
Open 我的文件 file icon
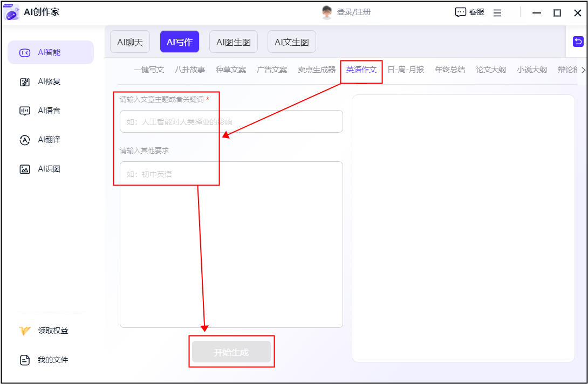[x=25, y=360]
